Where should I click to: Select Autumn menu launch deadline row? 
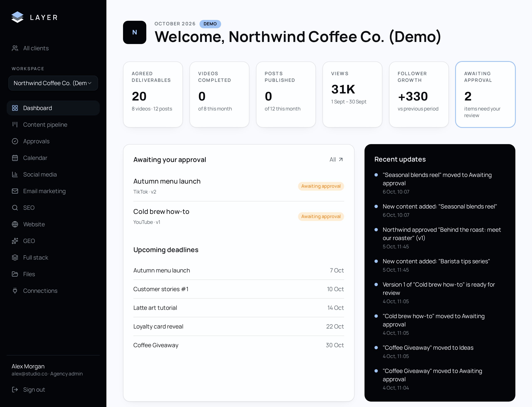tap(239, 270)
